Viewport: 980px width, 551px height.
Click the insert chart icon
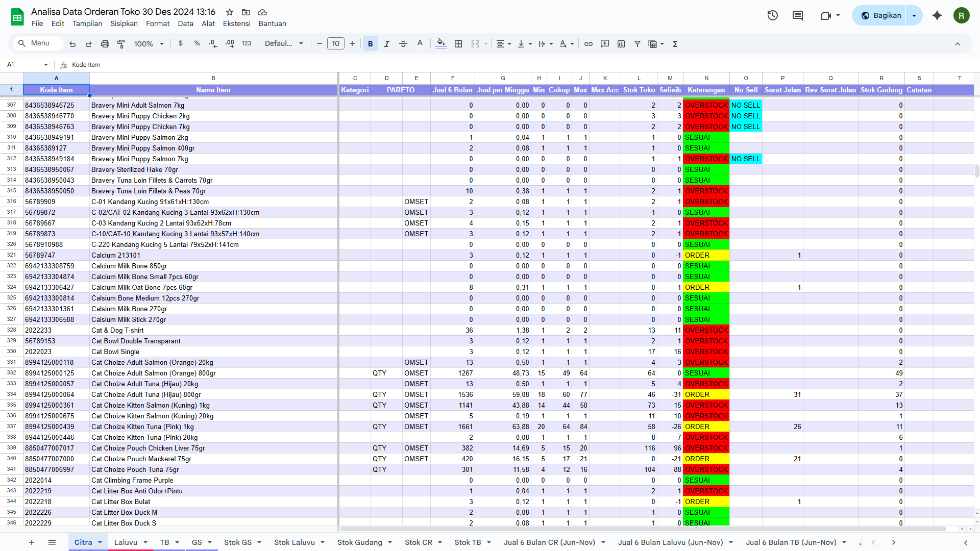[621, 44]
